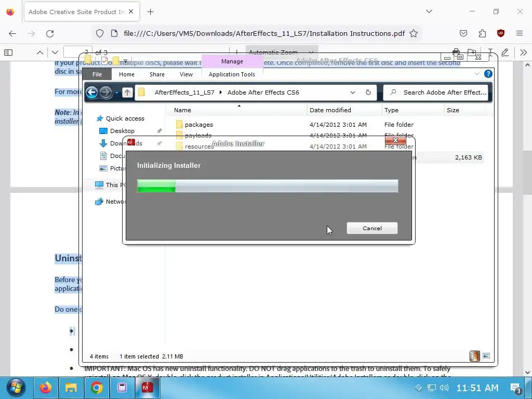Open the File menu in Explorer
This screenshot has width=532, height=399.
click(97, 74)
